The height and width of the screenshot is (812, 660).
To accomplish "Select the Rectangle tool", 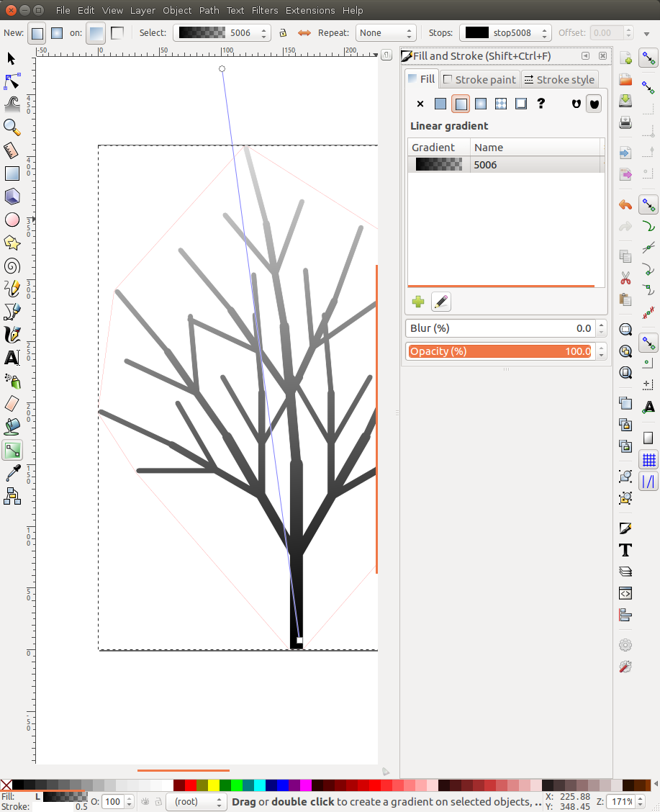I will click(12, 173).
